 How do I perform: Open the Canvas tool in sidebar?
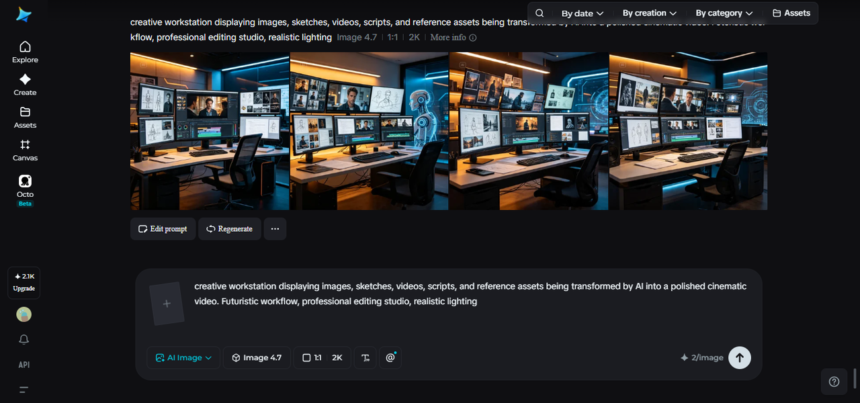[25, 150]
